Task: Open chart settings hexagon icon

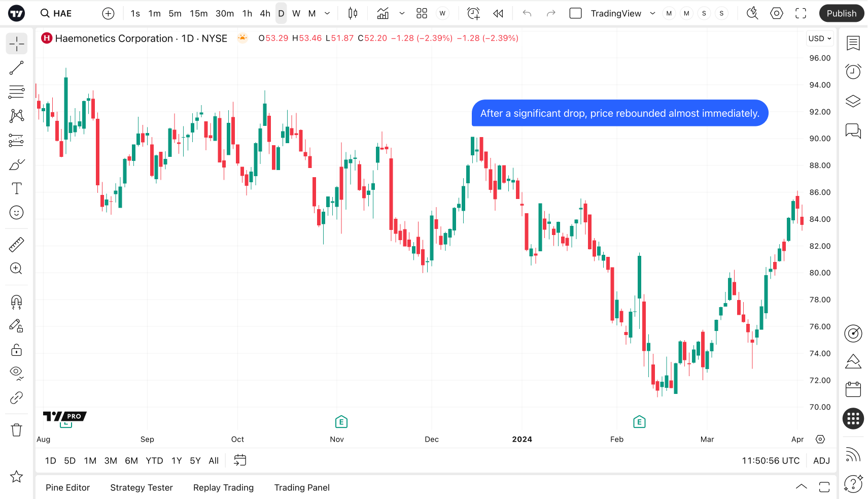Action: 777,13
